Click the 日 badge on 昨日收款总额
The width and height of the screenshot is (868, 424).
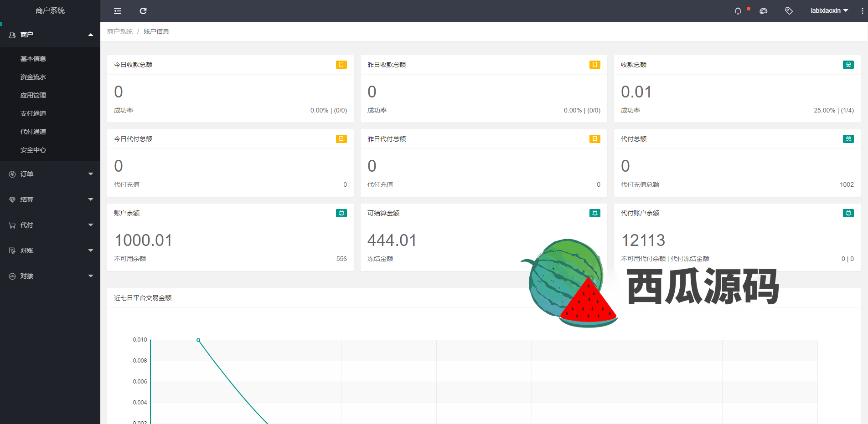[x=595, y=65]
